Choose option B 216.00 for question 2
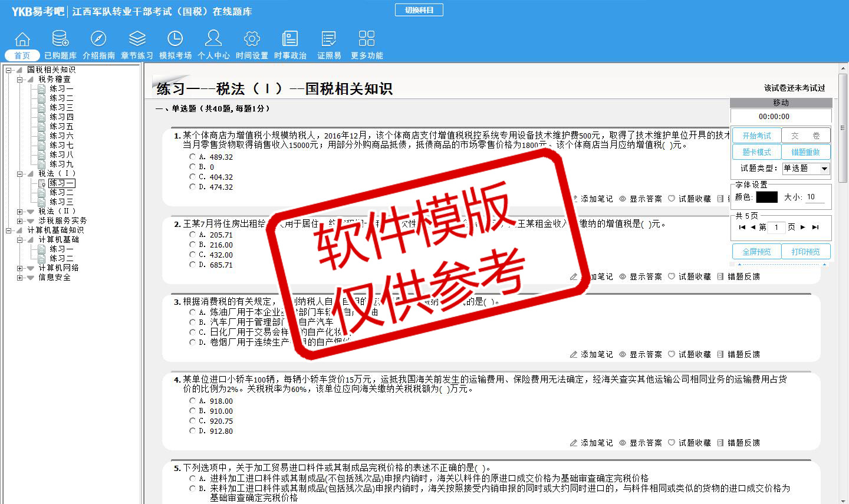This screenshot has width=849, height=504. 192,245
